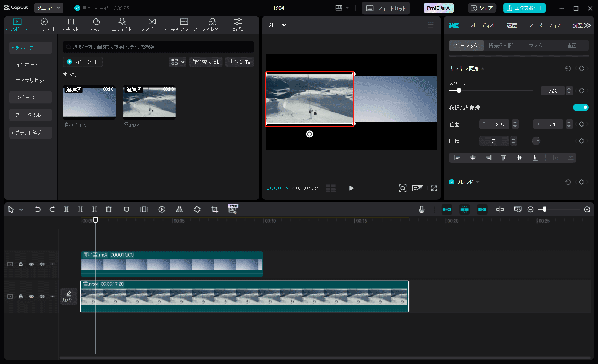Open the crop tool

214,209
